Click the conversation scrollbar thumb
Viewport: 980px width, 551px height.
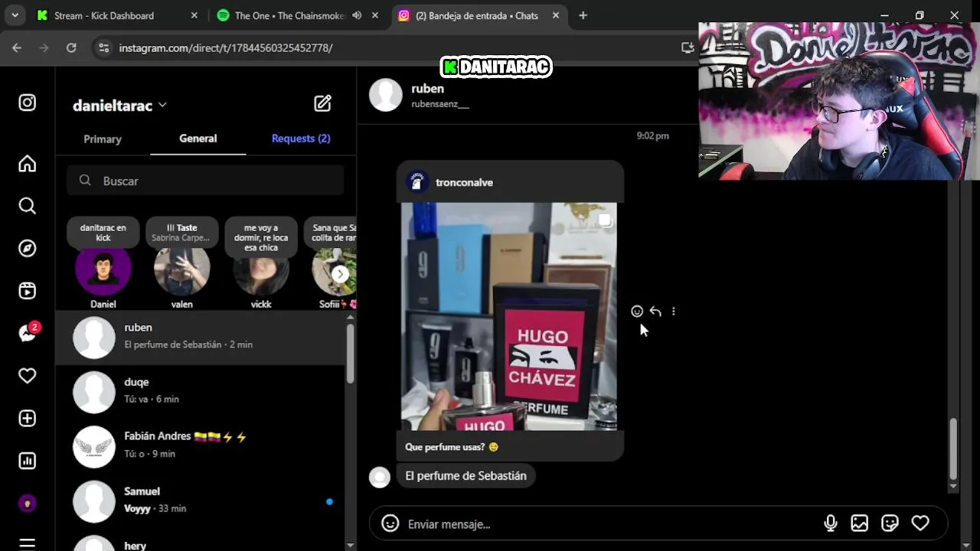point(953,448)
